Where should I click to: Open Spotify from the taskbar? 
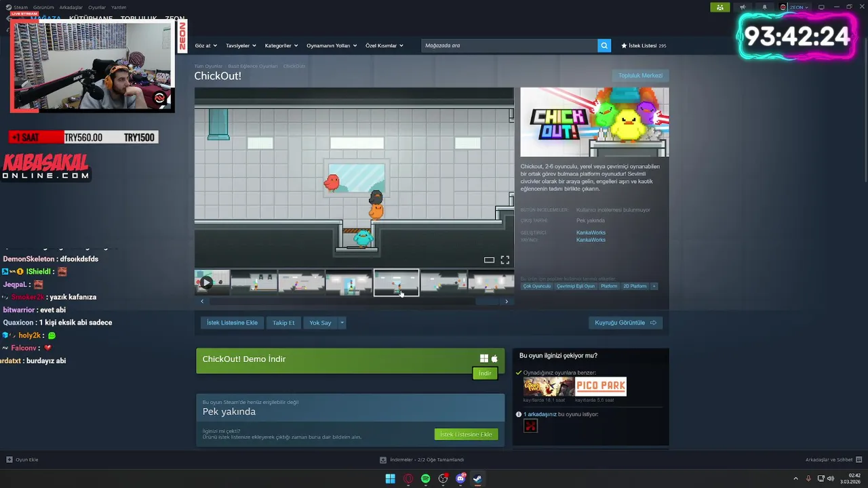coord(425,479)
